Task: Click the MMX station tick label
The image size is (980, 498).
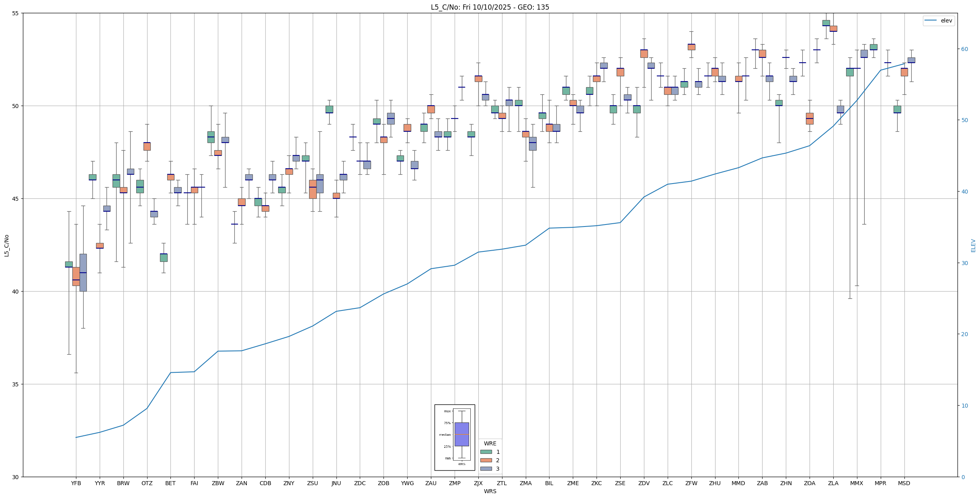Action: tap(857, 483)
